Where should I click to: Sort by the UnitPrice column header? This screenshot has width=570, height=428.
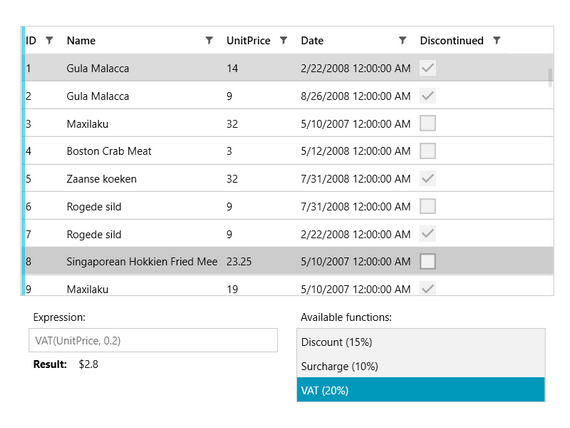tap(248, 40)
